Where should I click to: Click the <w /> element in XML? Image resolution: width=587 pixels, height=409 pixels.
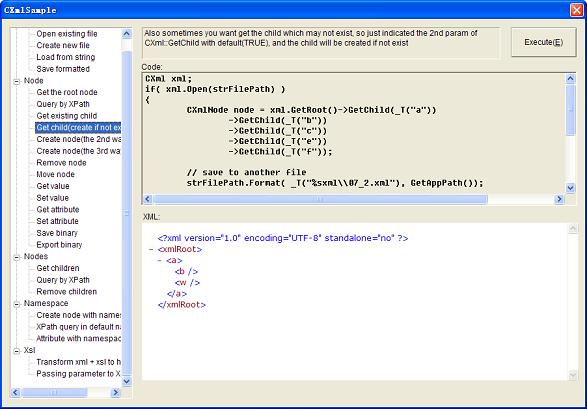(187, 283)
